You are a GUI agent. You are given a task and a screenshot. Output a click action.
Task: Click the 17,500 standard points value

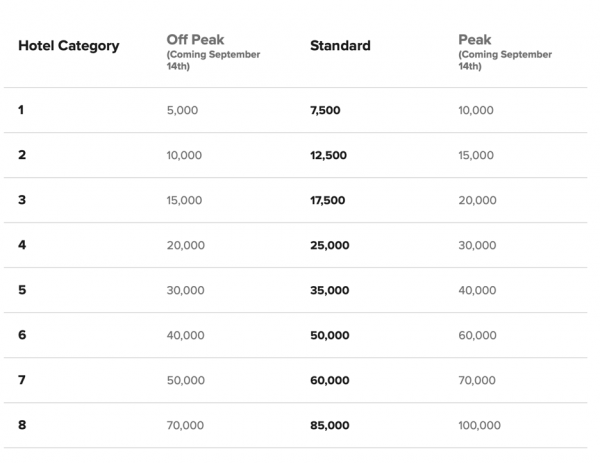pyautogui.click(x=328, y=200)
